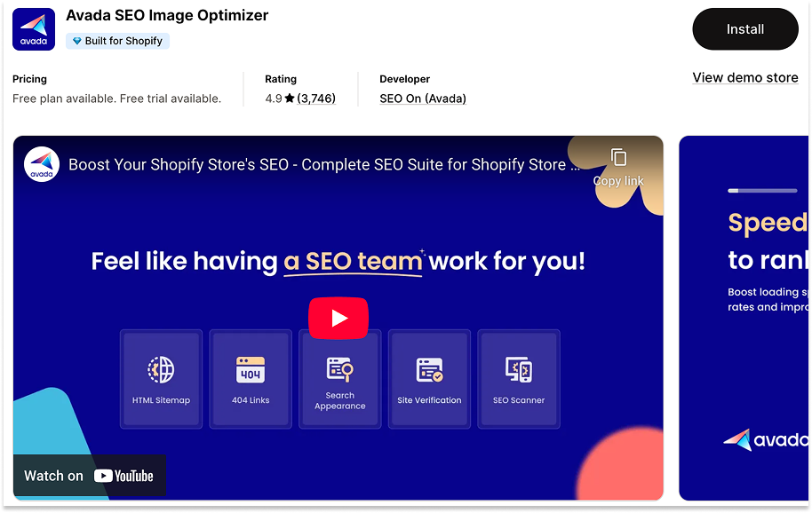Click the SEO Scanner icon card

518,379
